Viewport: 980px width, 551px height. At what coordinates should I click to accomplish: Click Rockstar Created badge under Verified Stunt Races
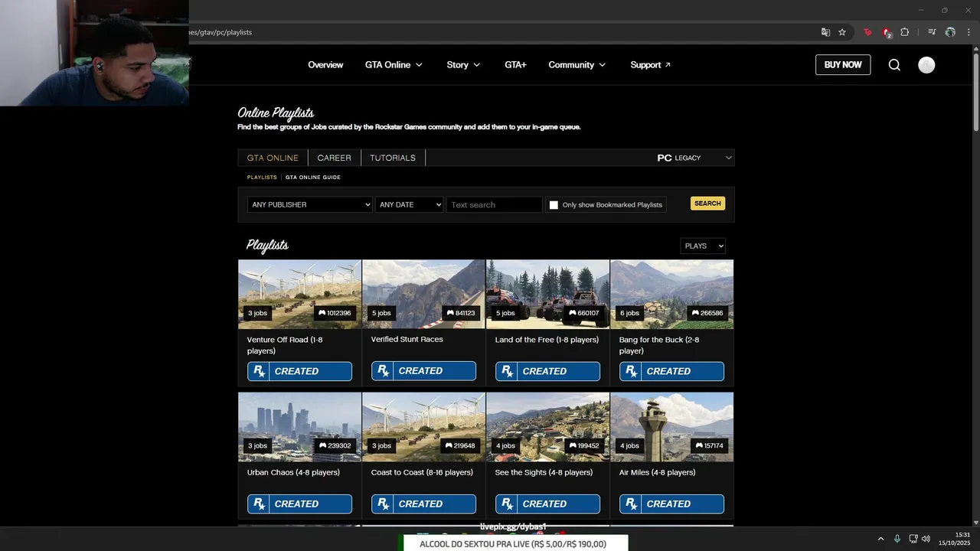click(423, 371)
